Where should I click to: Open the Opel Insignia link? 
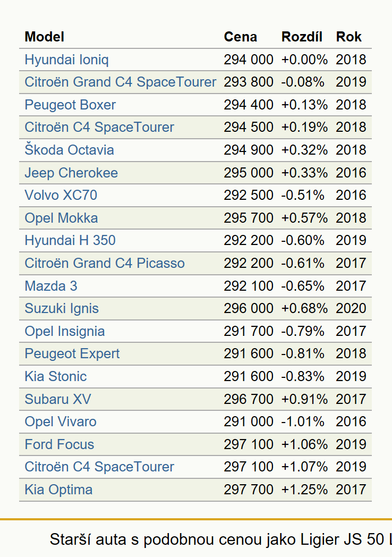(x=65, y=331)
